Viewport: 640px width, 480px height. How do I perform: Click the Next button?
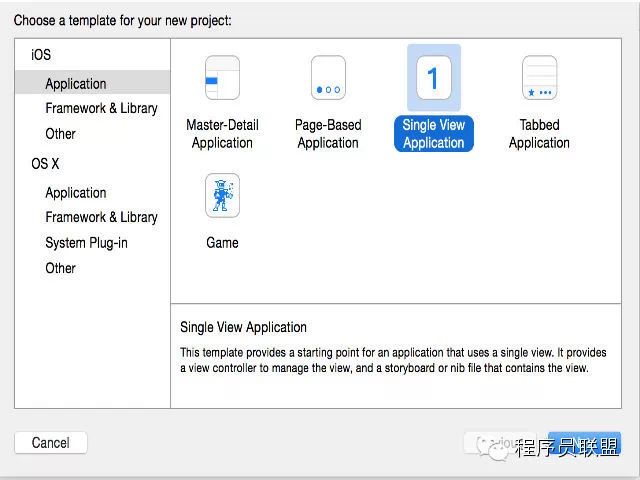(584, 443)
